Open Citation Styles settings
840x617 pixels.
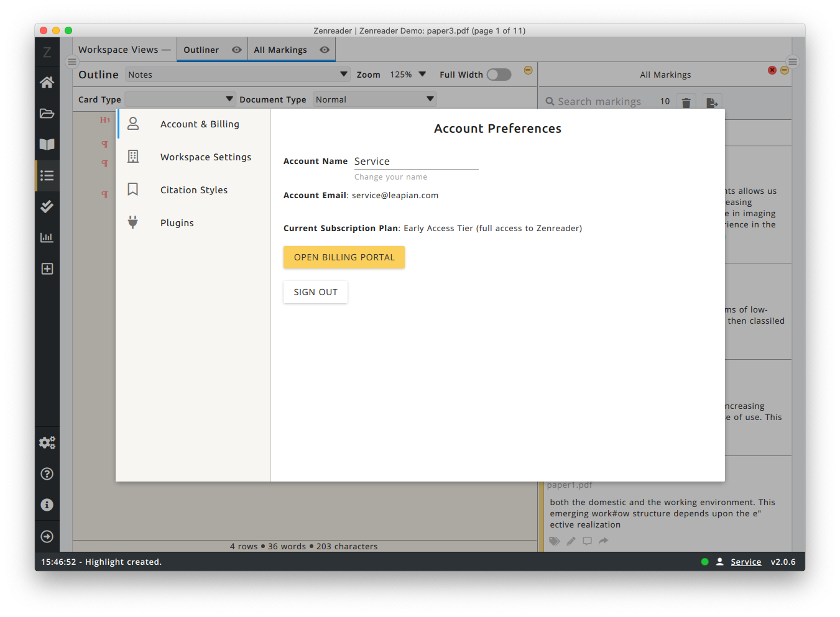(x=194, y=190)
